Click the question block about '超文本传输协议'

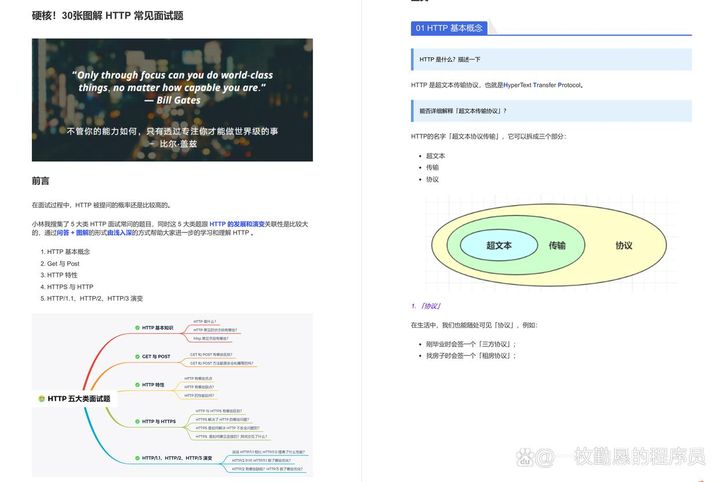click(x=551, y=111)
